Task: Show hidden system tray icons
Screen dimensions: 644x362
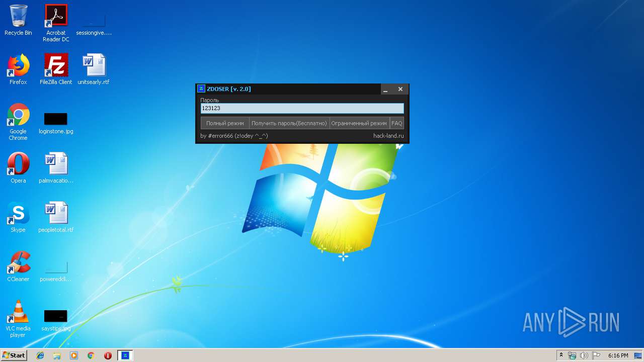Action: 561,355
